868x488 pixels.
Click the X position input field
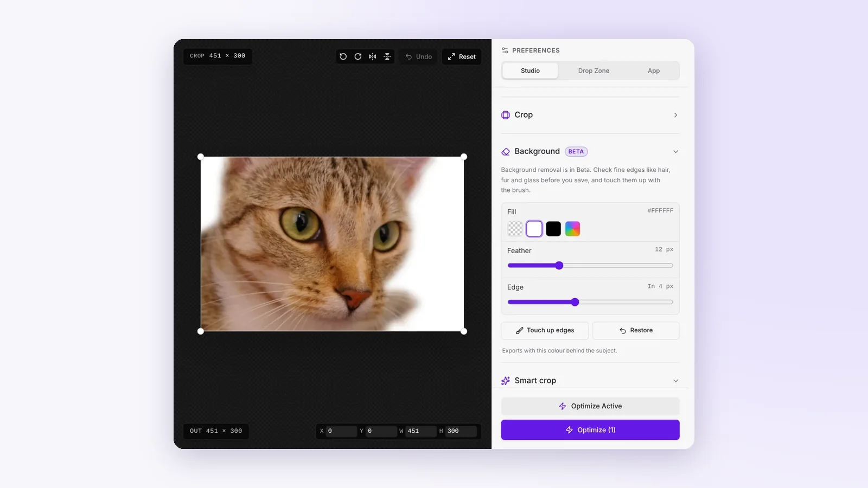tap(341, 431)
